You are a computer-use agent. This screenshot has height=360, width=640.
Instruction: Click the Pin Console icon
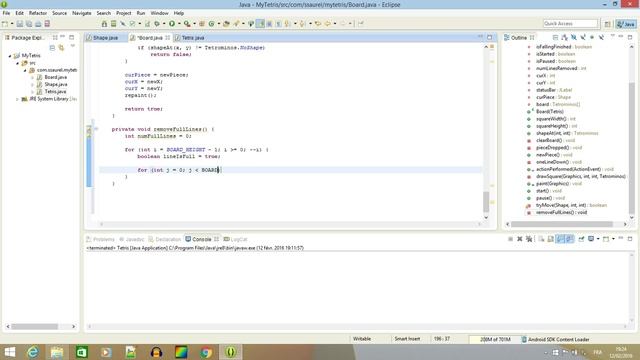click(x=581, y=239)
